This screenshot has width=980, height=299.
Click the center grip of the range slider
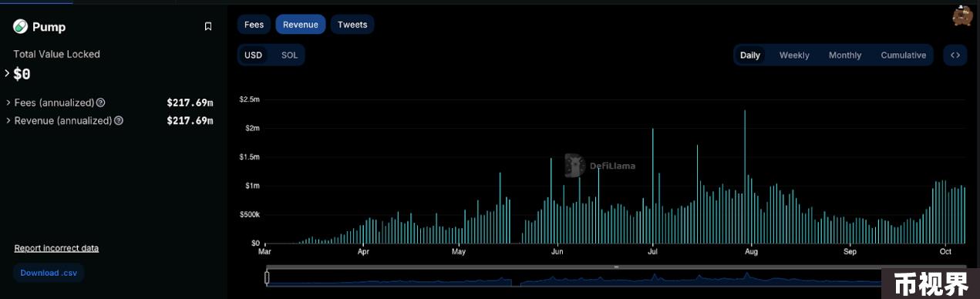616,267
